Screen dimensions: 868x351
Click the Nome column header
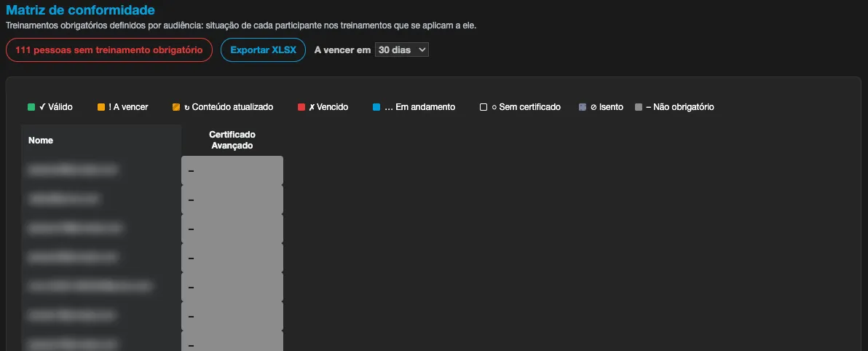(101, 141)
